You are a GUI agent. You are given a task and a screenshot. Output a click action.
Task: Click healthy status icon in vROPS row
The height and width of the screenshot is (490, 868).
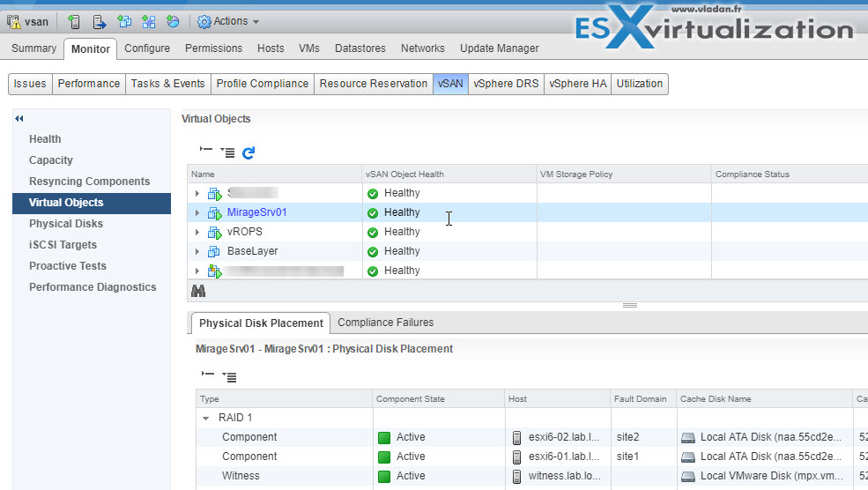click(x=373, y=233)
